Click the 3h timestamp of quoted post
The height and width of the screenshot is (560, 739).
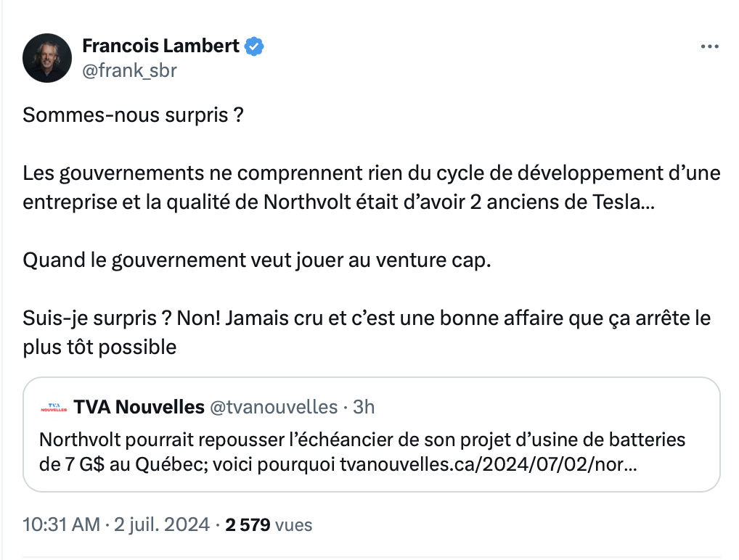pyautogui.click(x=364, y=407)
